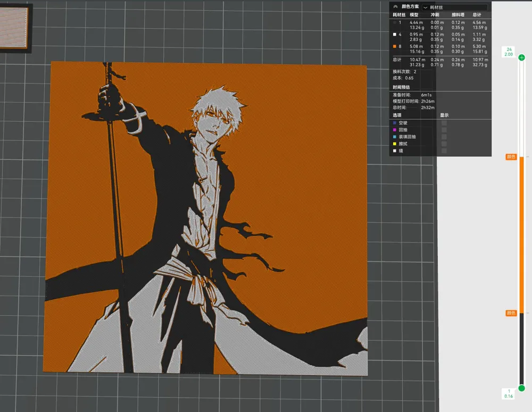Click the 耗材丝 column header
Image resolution: width=532 pixels, height=412 pixels.
point(399,15)
